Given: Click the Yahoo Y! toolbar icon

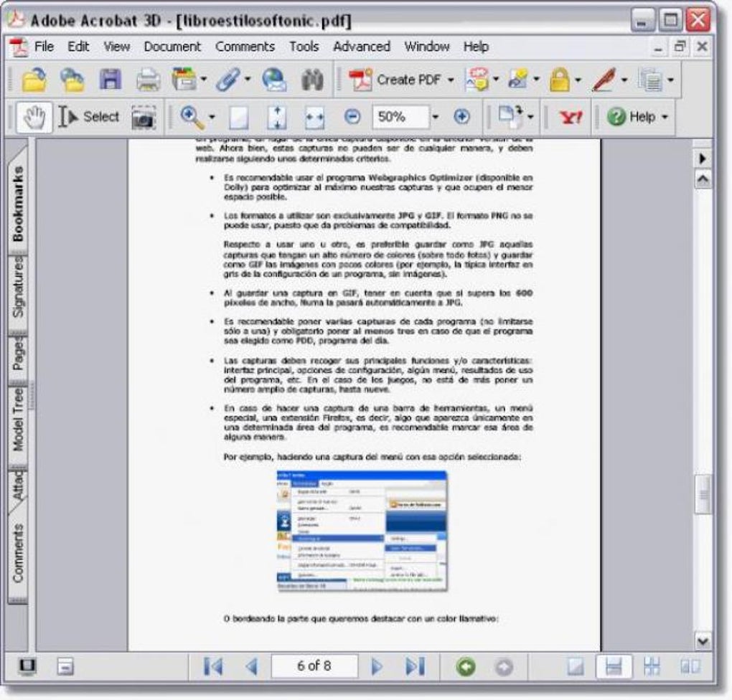Looking at the screenshot, I should click(x=571, y=117).
